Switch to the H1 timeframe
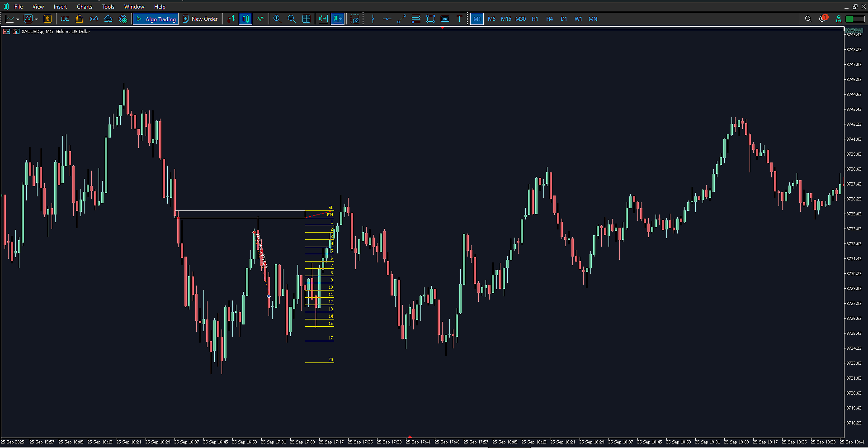868x448 pixels. click(535, 19)
